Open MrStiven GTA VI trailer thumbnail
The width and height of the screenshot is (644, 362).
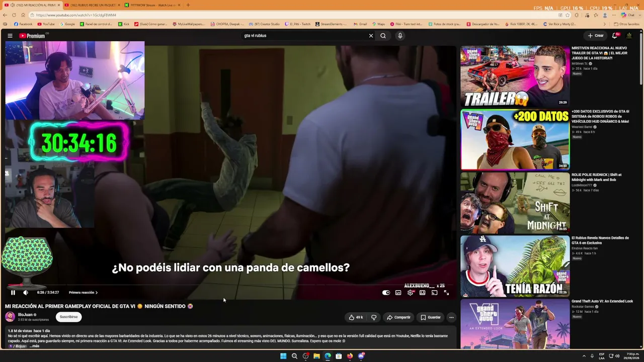point(515,76)
